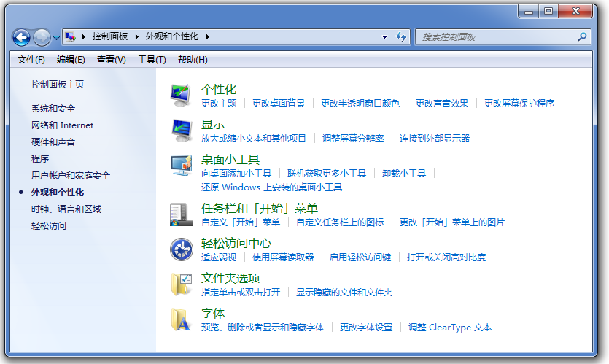
Task: Open the 自定义「开始」菜单 link
Action: coord(241,222)
